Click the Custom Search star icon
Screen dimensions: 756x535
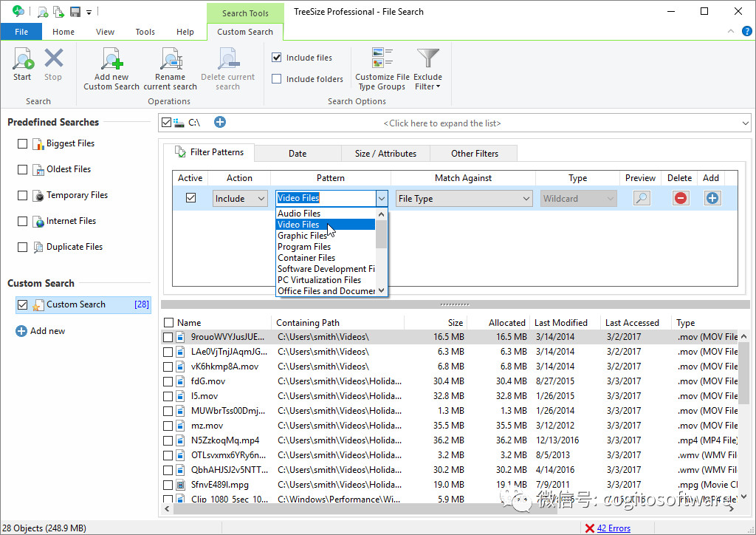pyautogui.click(x=38, y=305)
